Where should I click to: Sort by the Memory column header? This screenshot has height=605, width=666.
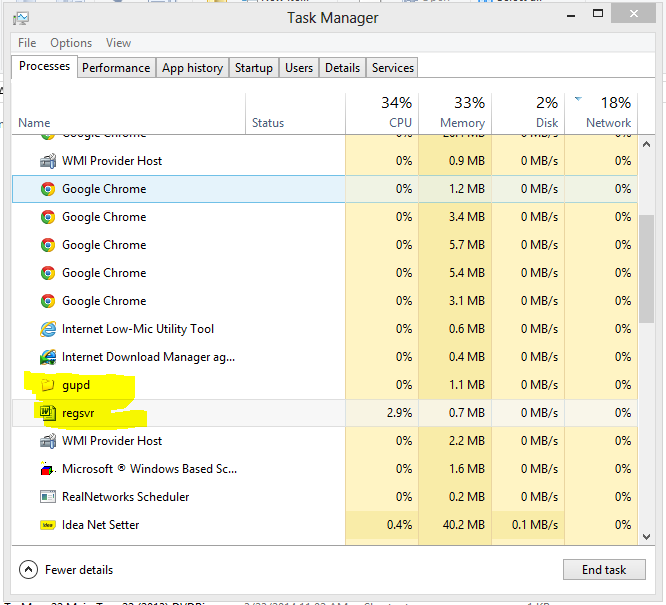tap(455, 113)
